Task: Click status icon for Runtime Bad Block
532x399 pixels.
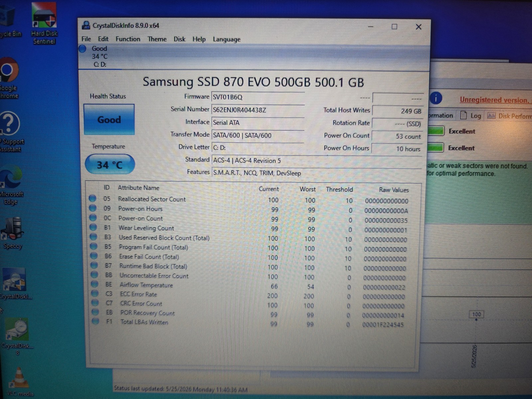Action: click(94, 265)
